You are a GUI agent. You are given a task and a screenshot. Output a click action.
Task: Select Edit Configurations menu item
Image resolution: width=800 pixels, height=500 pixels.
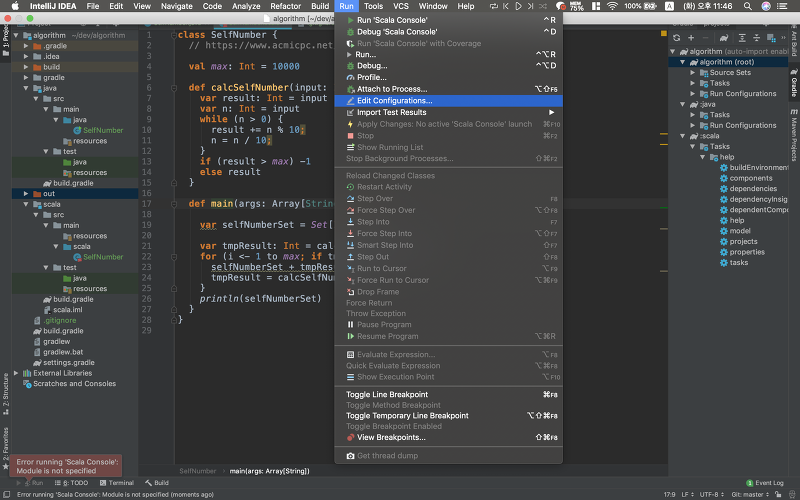coord(448,101)
